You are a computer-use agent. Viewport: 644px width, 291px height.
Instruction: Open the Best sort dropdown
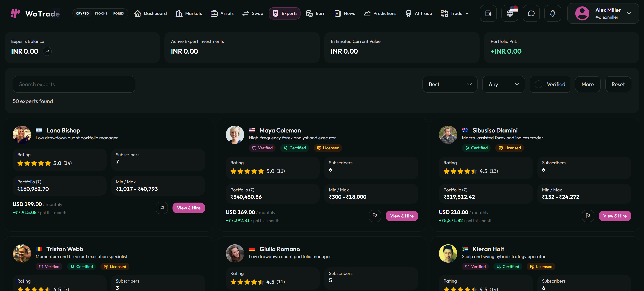pyautogui.click(x=450, y=84)
